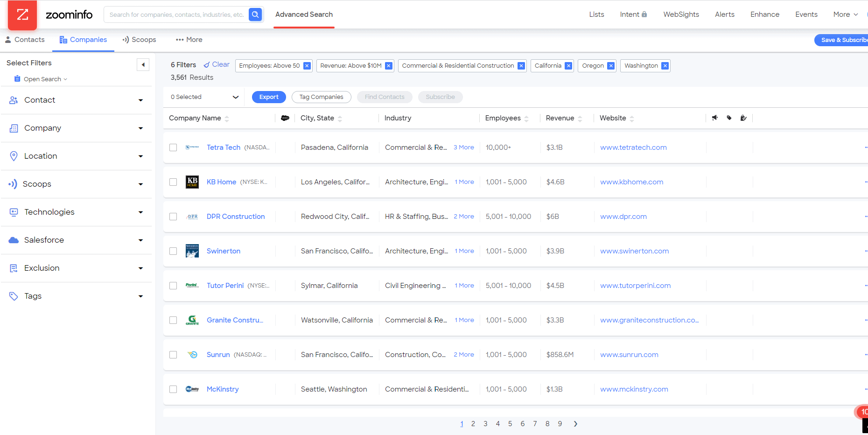This screenshot has width=868, height=435.
Task: Click the Export button
Action: click(269, 97)
